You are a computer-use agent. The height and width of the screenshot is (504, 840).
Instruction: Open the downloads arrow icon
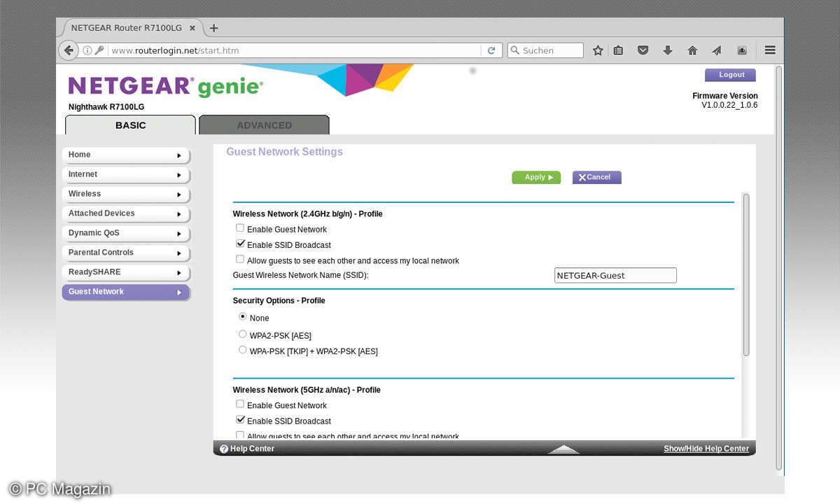pyautogui.click(x=668, y=50)
